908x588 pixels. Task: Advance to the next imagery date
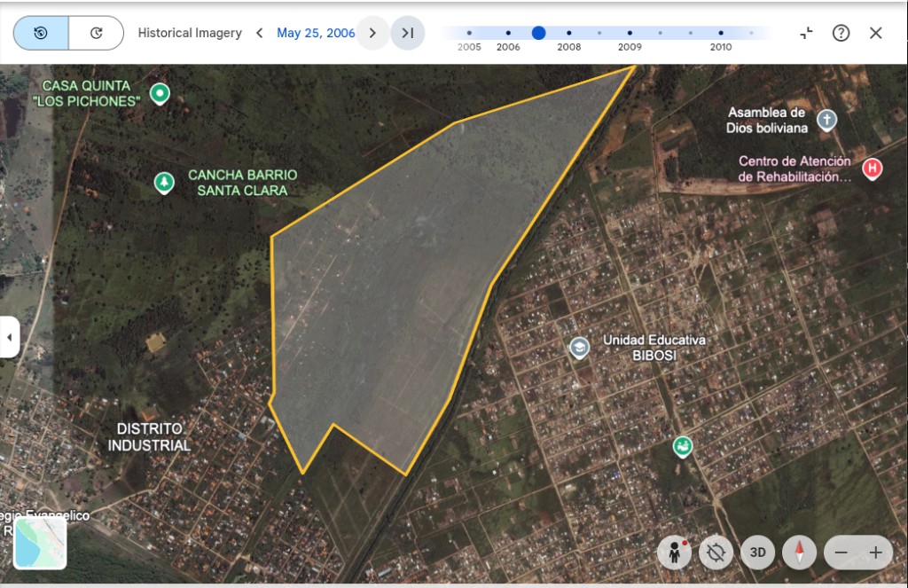tap(372, 33)
